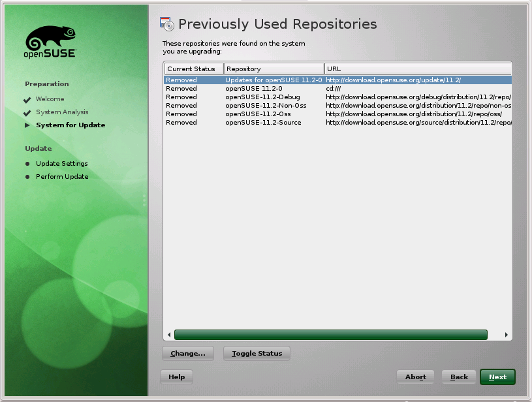Click the Previously Used Repositories title
This screenshot has width=532, height=402.
[277, 24]
